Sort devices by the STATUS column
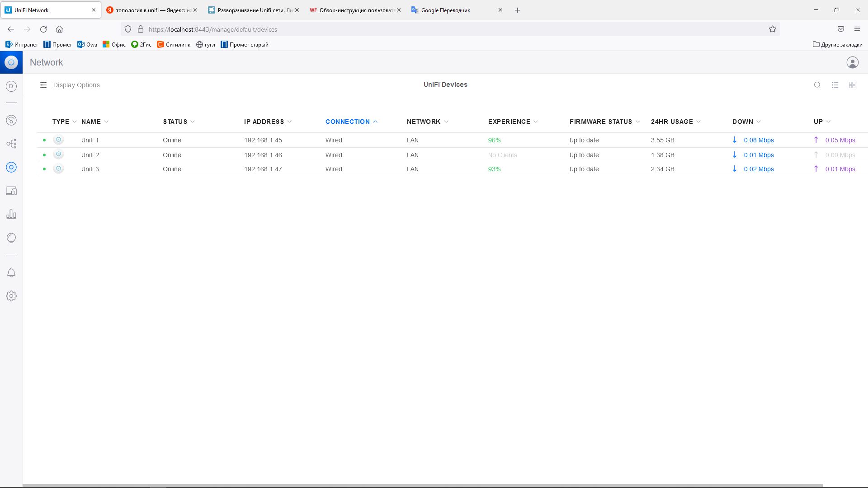The width and height of the screenshot is (868, 488). 179,122
